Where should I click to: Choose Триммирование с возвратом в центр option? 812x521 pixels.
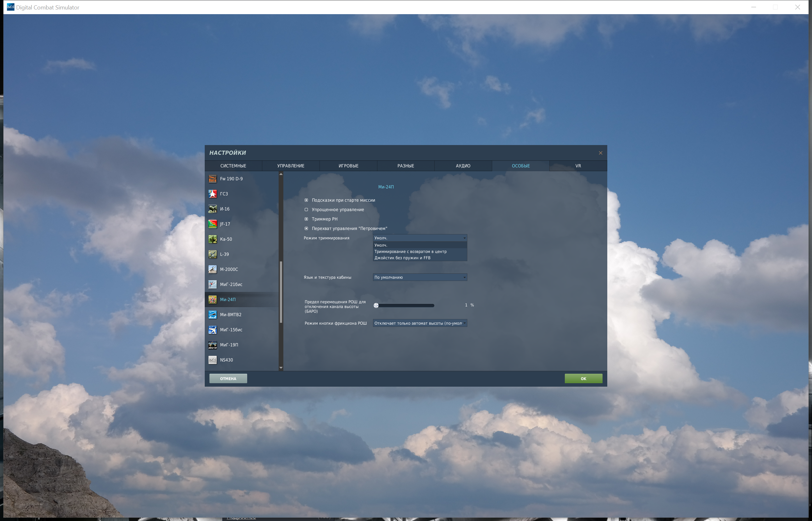point(410,252)
